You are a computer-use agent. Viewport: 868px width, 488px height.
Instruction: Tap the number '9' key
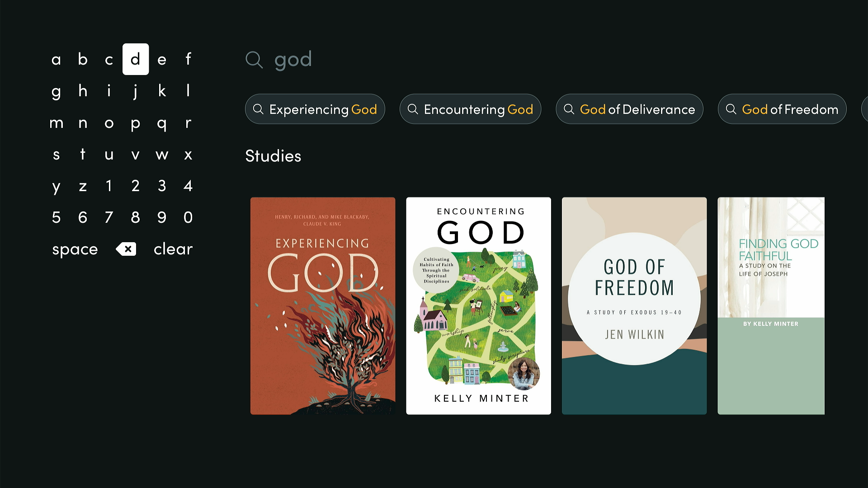pyautogui.click(x=162, y=217)
